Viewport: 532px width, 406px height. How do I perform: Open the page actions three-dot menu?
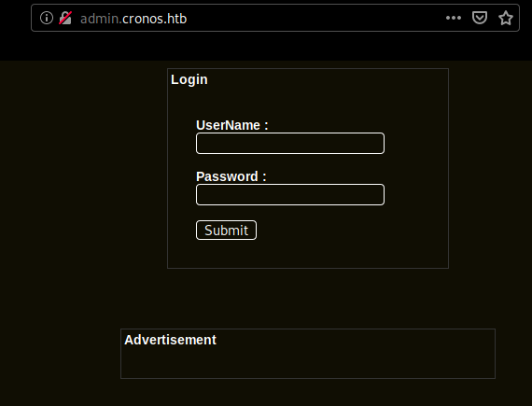[x=454, y=18]
